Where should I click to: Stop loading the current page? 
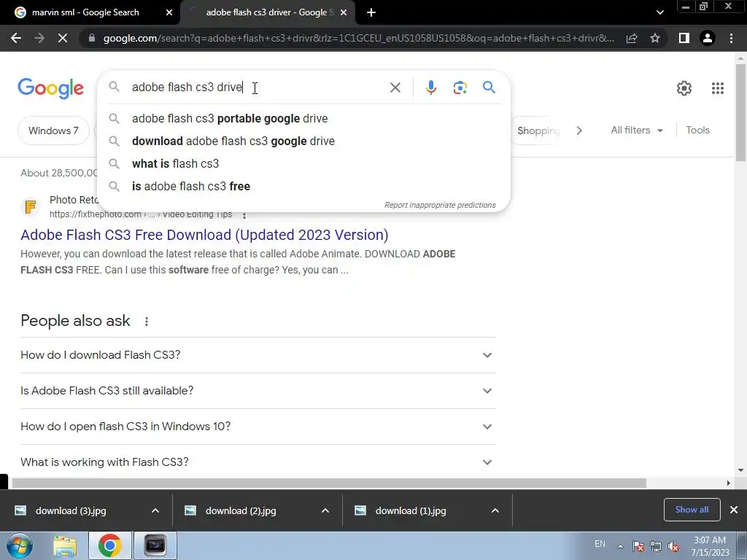click(x=63, y=38)
